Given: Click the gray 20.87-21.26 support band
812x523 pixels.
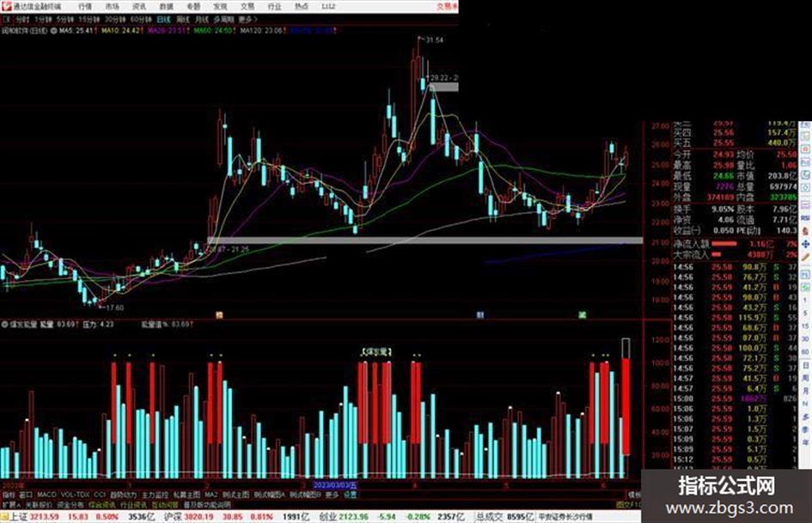Looking at the screenshot, I should [424, 240].
